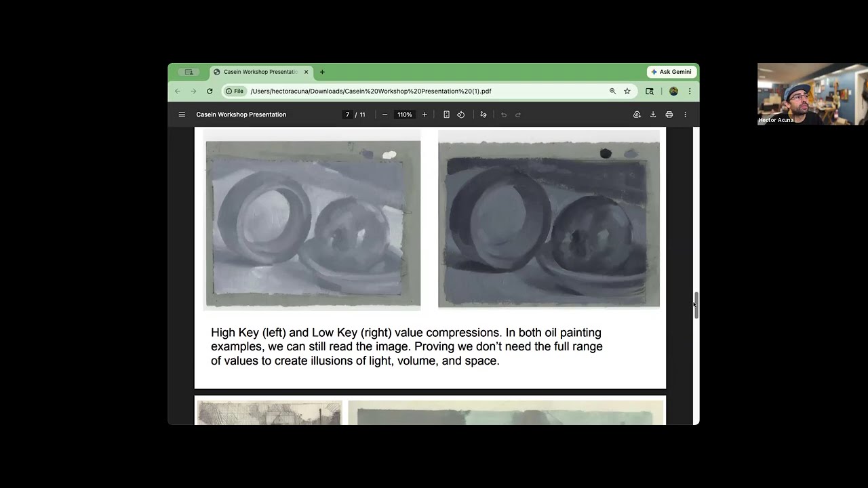Viewport: 868px width, 488px height.
Task: Open the Google Lens search icon
Action: [650, 91]
